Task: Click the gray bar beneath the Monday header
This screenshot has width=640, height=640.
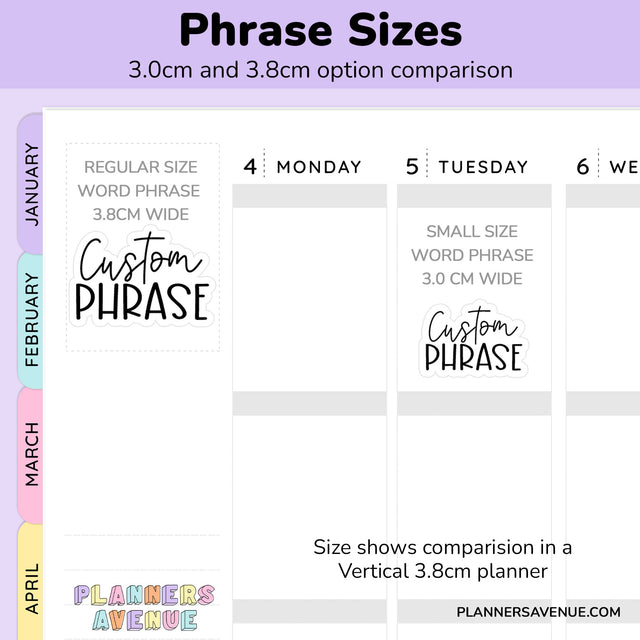Action: pyautogui.click(x=309, y=196)
